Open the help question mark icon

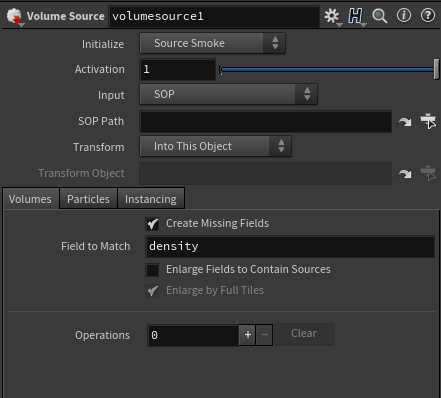click(428, 15)
